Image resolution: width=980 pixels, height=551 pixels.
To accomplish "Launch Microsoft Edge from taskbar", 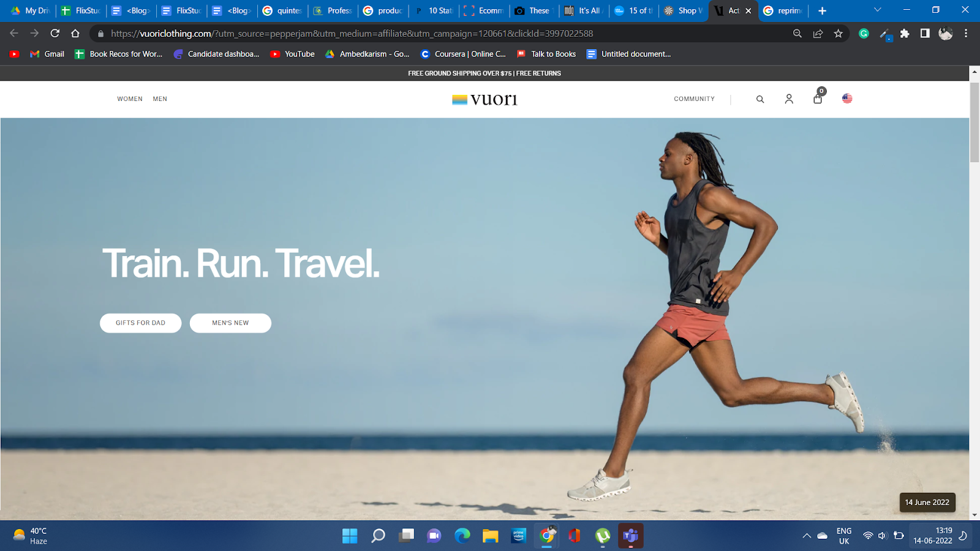I will [x=462, y=536].
